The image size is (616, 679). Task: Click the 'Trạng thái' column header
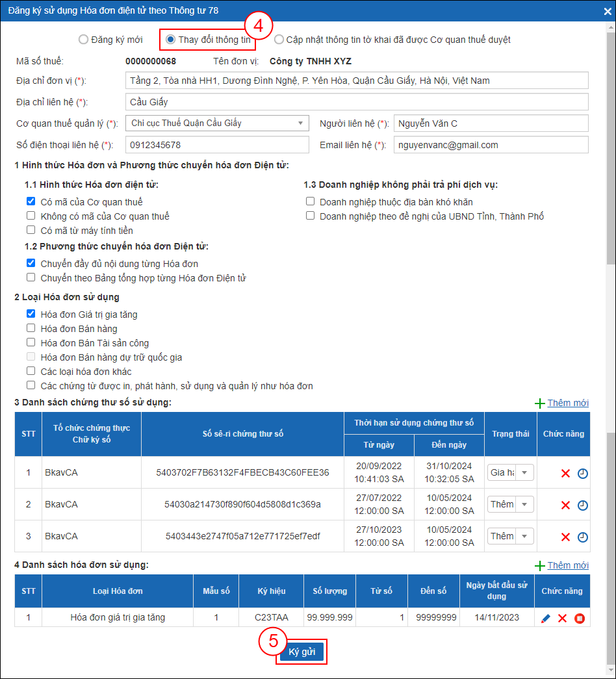tap(511, 434)
